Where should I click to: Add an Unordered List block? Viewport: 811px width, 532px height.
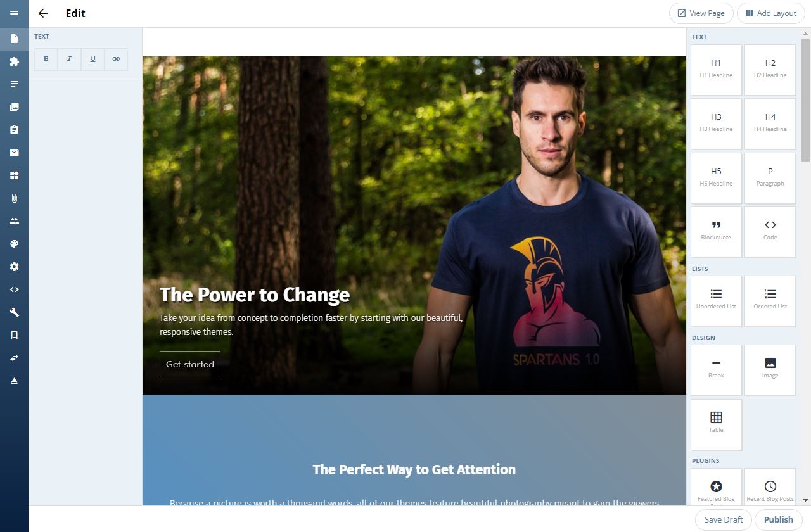716,301
